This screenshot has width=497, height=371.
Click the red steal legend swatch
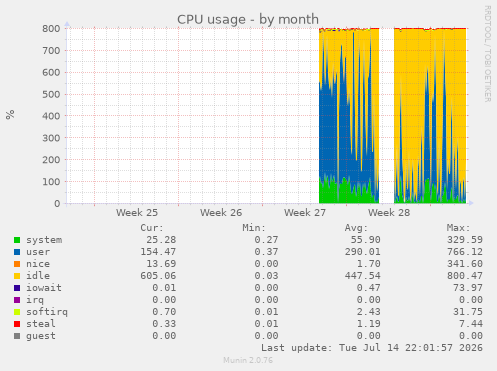pos(17,324)
